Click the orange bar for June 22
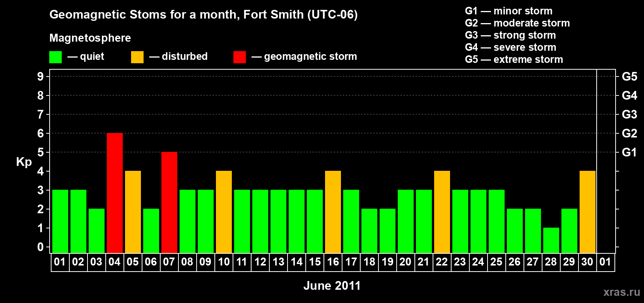 [x=442, y=212]
